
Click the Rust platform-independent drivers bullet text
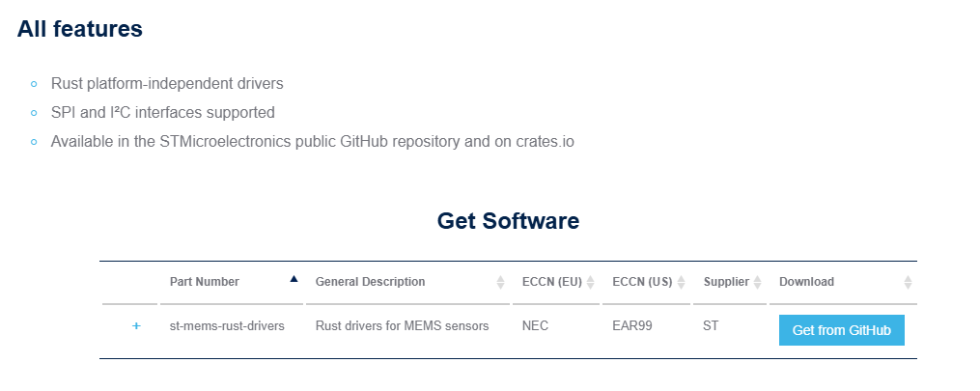pos(167,84)
